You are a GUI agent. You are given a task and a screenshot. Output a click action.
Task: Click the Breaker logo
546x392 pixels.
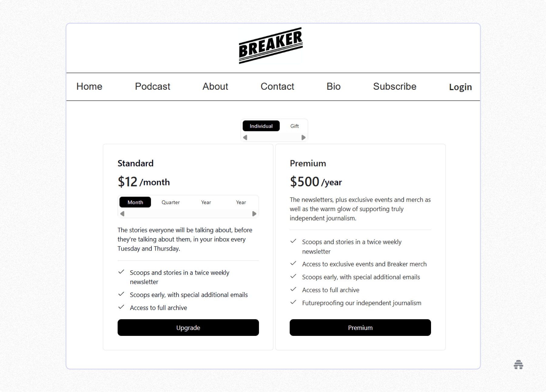(x=271, y=46)
